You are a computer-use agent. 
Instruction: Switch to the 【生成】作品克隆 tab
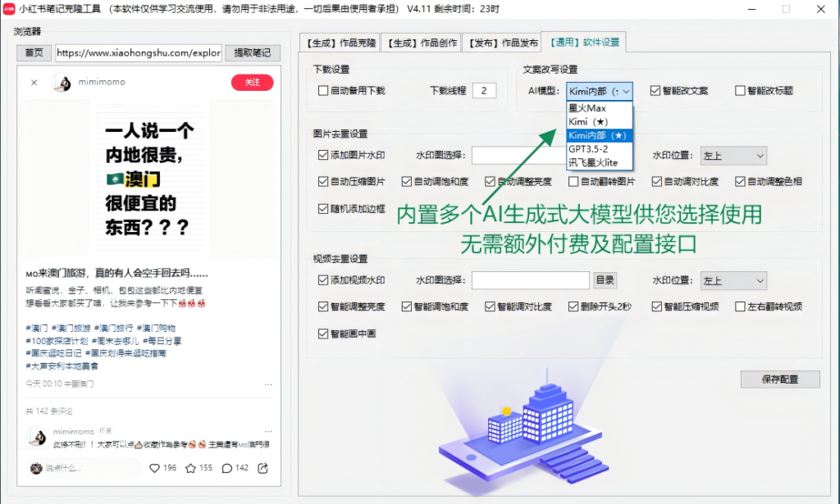point(342,43)
